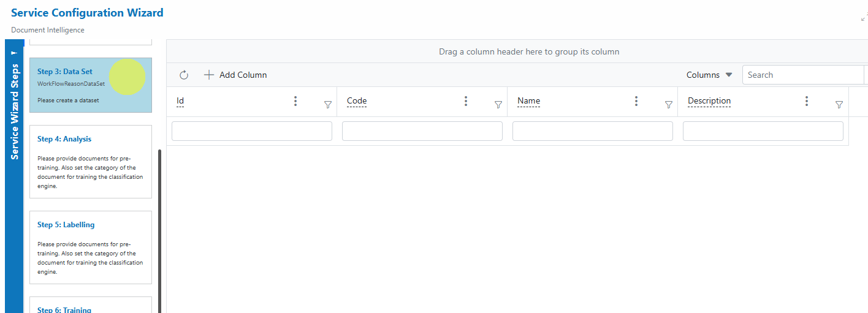Collapse the Service Wizard Steps side panel
The width and height of the screenshot is (868, 313).
[x=15, y=52]
